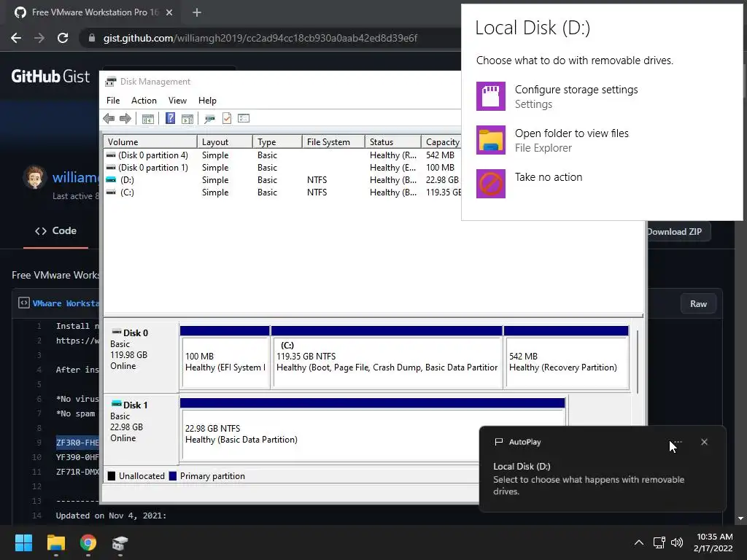Toggle the Show/Hide Console Tree toolbar icon
This screenshot has width=747, height=560.
tap(147, 119)
